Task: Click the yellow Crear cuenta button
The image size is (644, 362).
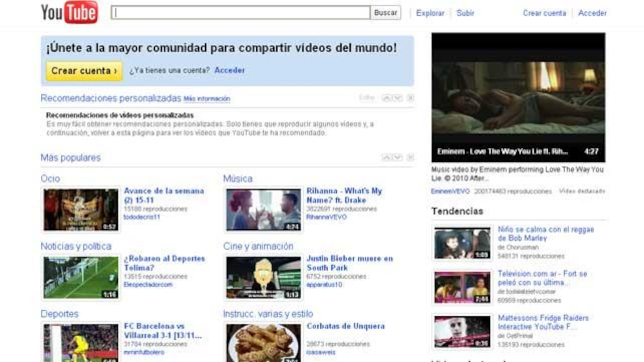Action: (84, 71)
